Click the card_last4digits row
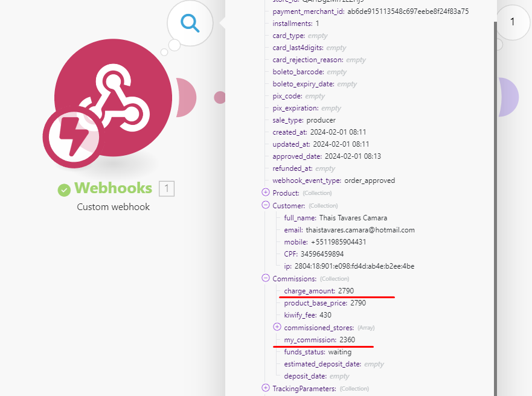Screen dimensions: 532x396 coord(309,48)
